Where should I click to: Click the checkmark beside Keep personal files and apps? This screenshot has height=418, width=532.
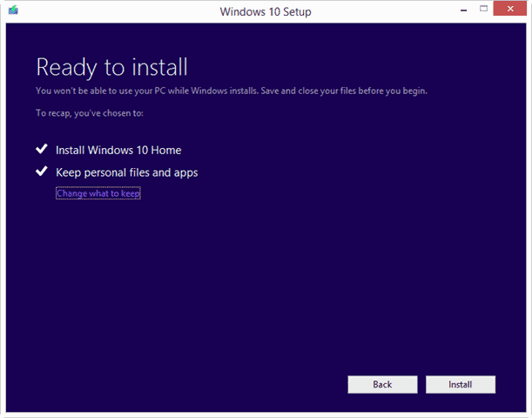tap(42, 171)
